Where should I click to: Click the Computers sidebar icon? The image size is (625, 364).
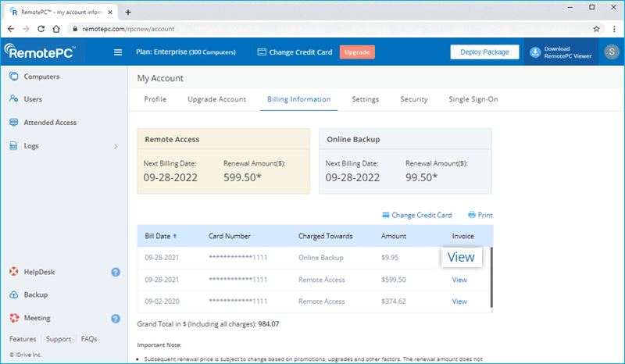[13, 76]
